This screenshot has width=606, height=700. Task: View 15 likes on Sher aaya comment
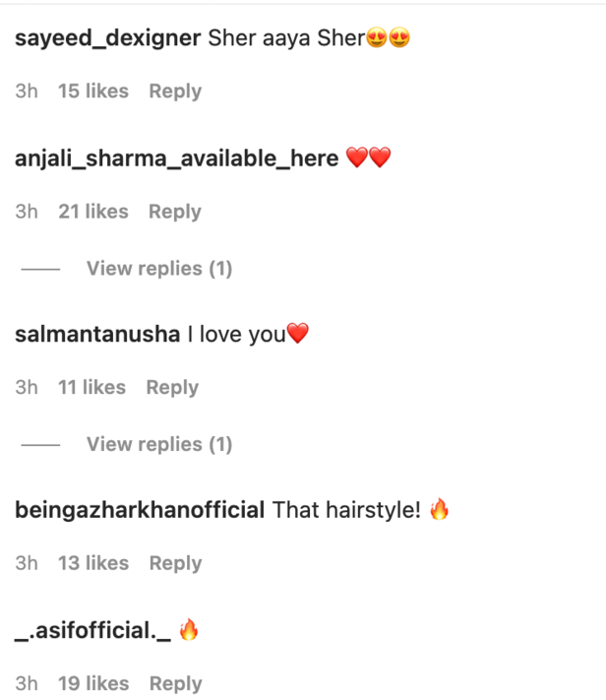[x=93, y=92]
